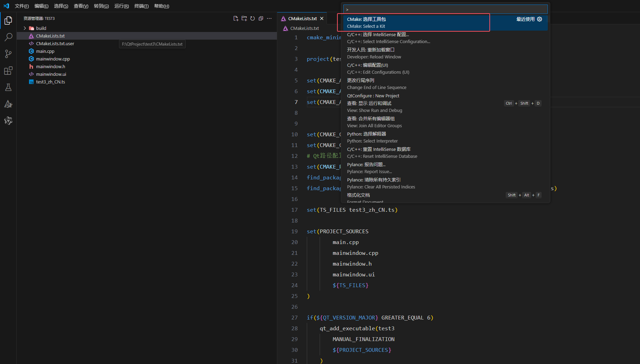Run View: Show Run and Debug command

[x=445, y=107]
